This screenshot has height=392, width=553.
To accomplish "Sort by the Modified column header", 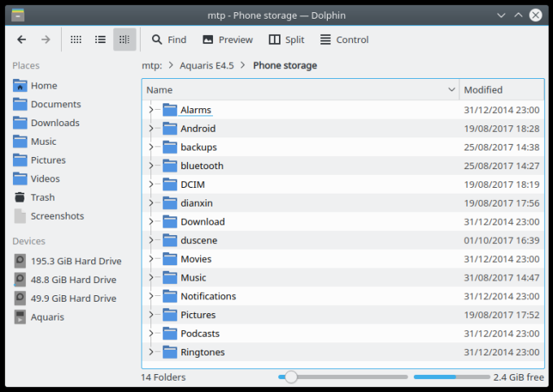I will 502,90.
